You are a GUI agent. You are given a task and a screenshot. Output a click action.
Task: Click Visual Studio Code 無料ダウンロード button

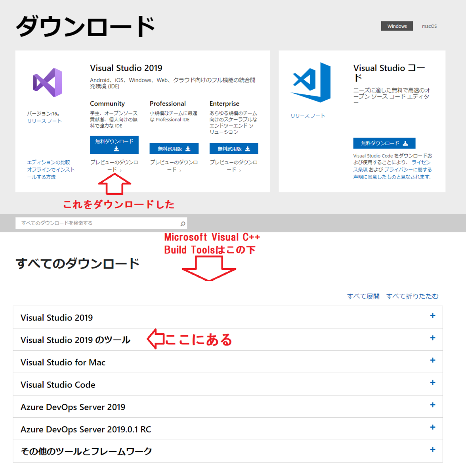384,143
